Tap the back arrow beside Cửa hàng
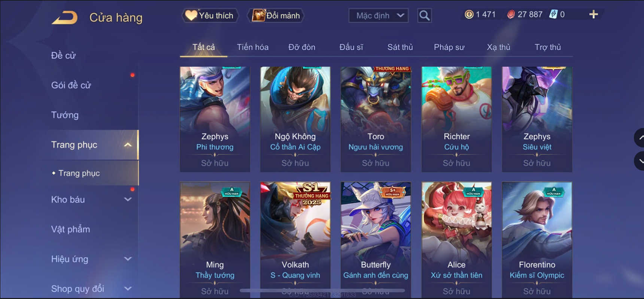The image size is (644, 299). point(65,17)
